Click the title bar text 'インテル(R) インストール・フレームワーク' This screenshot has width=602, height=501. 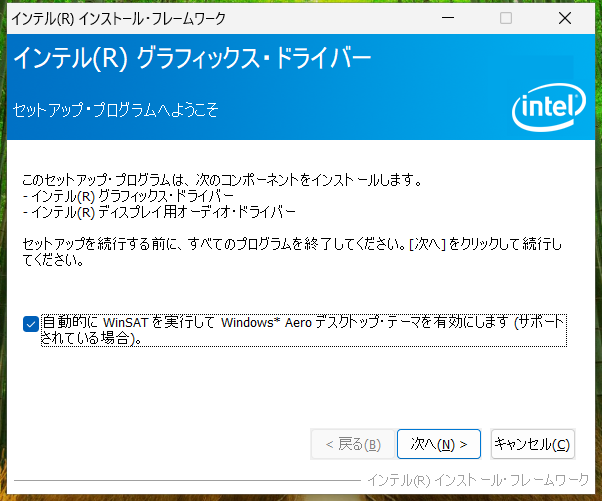point(119,18)
